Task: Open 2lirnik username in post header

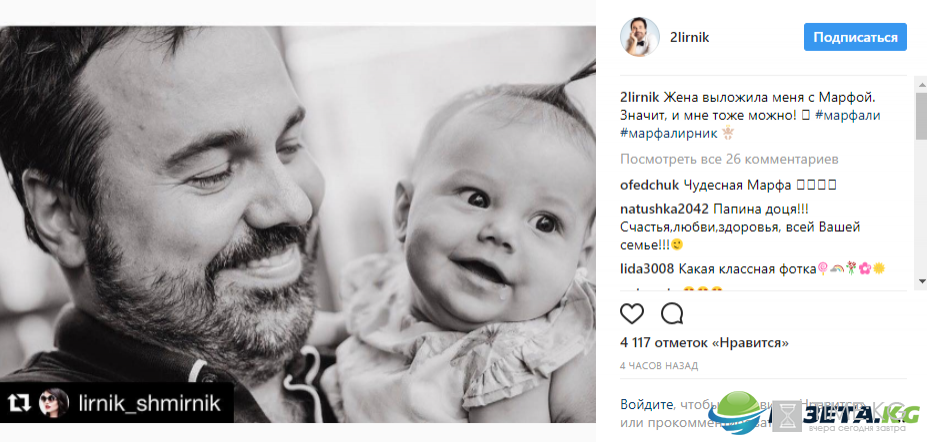Action: tap(689, 38)
